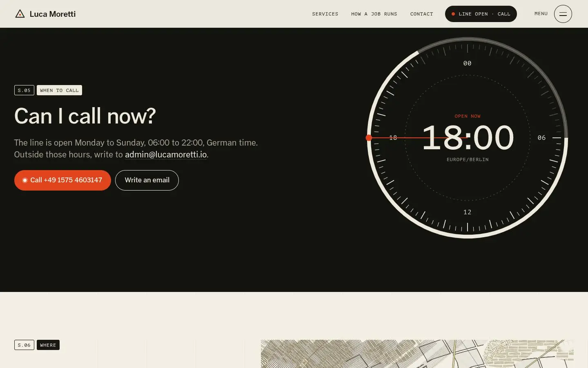The width and height of the screenshot is (588, 368).
Task: Click the OPEN NOW status label
Action: pos(468,116)
